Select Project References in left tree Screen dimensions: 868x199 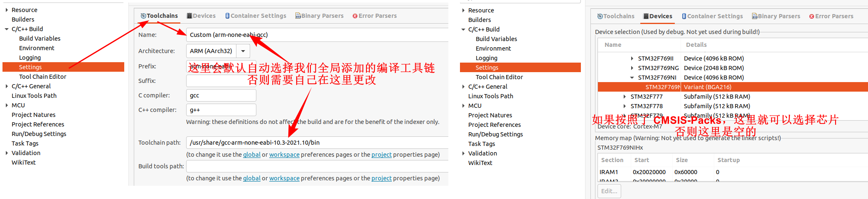click(x=38, y=124)
